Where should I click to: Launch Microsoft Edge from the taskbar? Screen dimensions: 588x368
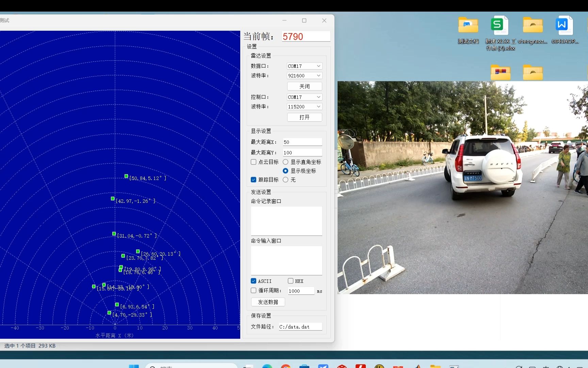(x=267, y=366)
